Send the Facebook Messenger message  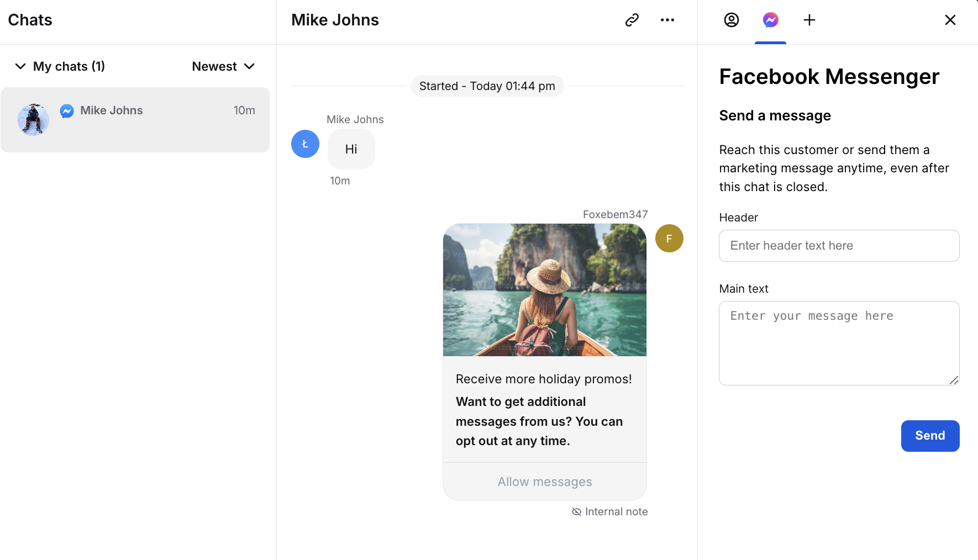929,436
